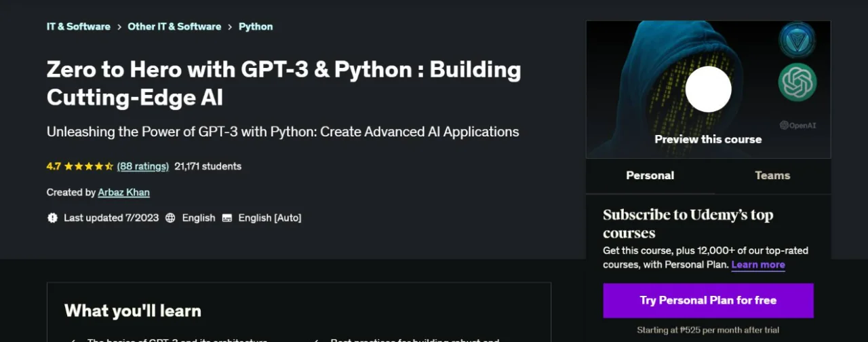This screenshot has width=868, height=342.
Task: Follow the Learn more link
Action: click(758, 265)
